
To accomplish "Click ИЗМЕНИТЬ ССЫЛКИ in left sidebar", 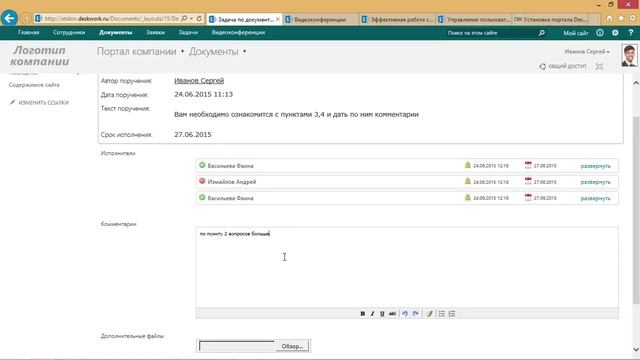I will click(43, 102).
